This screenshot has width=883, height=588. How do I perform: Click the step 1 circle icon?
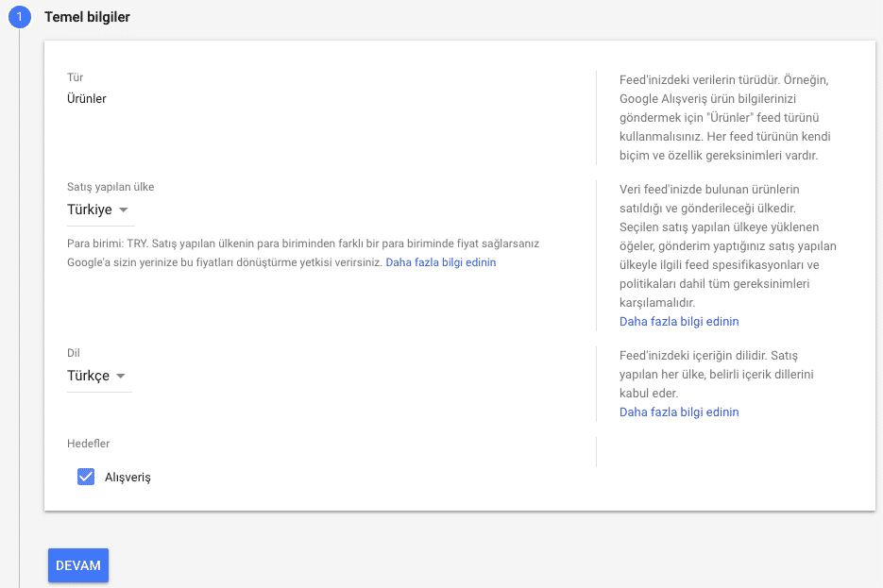click(19, 17)
